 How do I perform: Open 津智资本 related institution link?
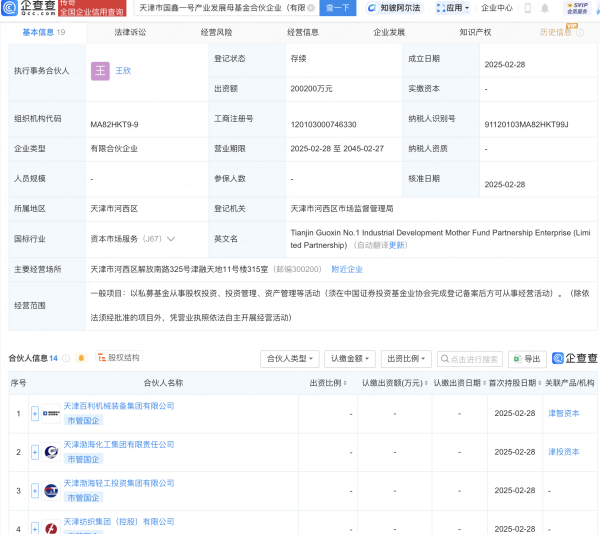click(564, 414)
